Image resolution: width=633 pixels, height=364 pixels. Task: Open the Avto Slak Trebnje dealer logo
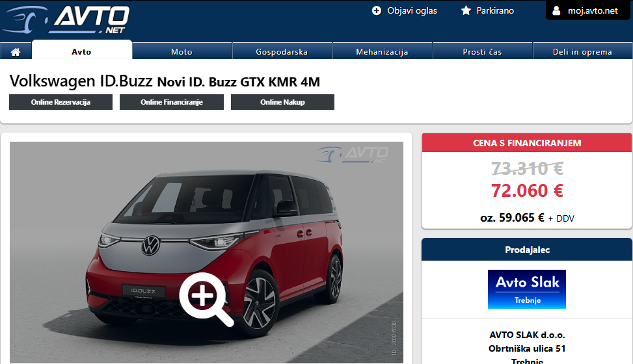coord(527,289)
